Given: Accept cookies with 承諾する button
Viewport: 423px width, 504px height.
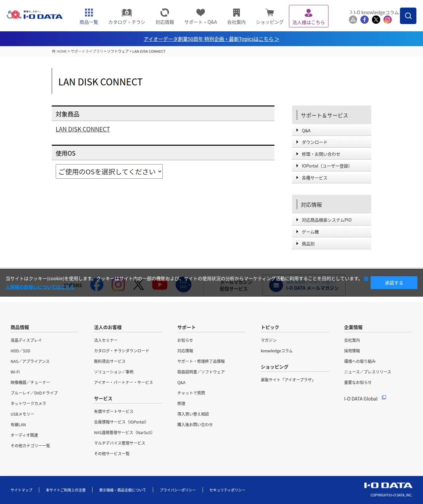Looking at the screenshot, I should (x=394, y=283).
